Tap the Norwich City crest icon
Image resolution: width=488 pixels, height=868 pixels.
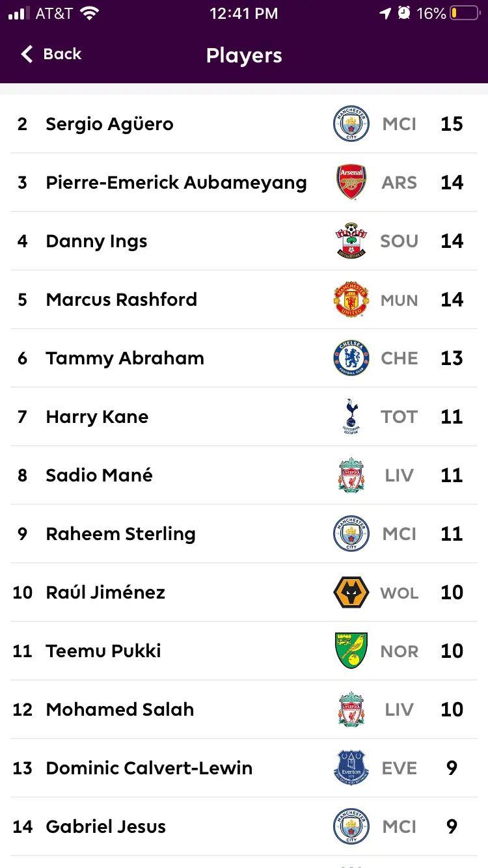[351, 651]
